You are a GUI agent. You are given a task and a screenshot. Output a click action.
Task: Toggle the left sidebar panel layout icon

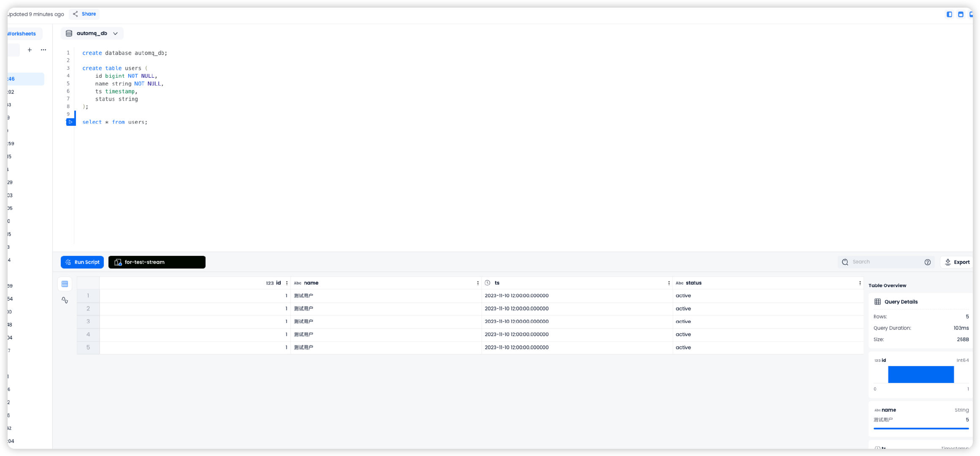[949, 14]
